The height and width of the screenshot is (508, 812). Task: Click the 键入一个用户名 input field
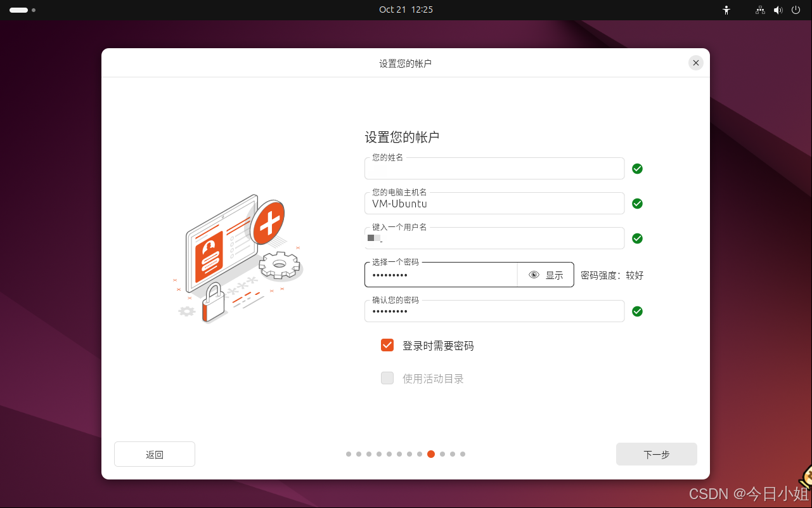tap(494, 238)
